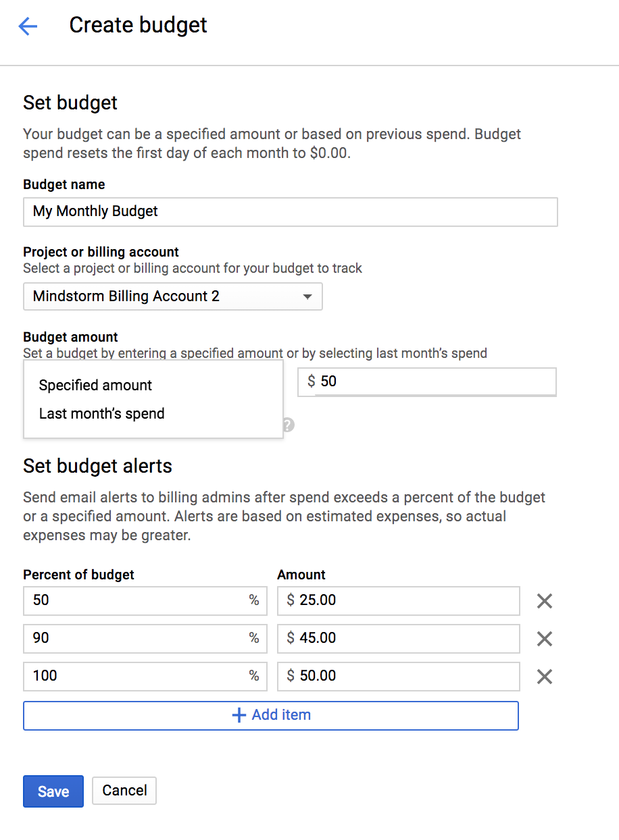This screenshot has height=840, width=619.
Task: Edit the 50 percent of budget field
Action: 135,600
